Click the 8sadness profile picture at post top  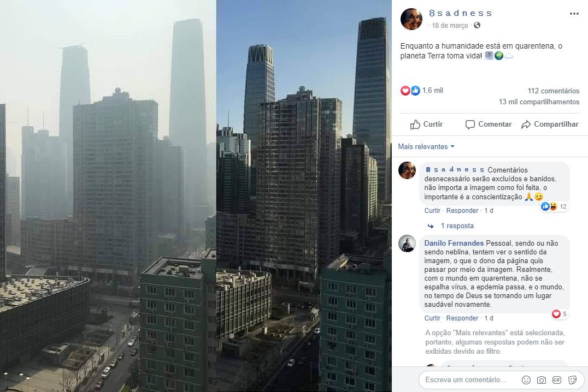coord(411,19)
